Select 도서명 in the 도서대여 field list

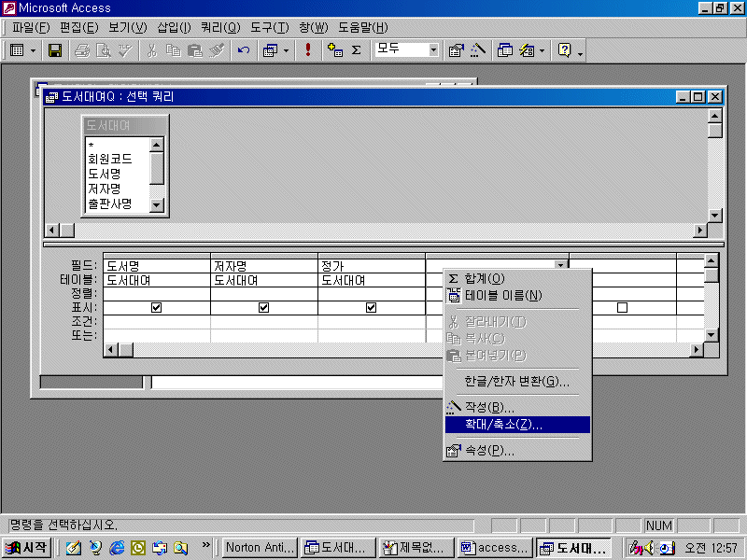[105, 174]
